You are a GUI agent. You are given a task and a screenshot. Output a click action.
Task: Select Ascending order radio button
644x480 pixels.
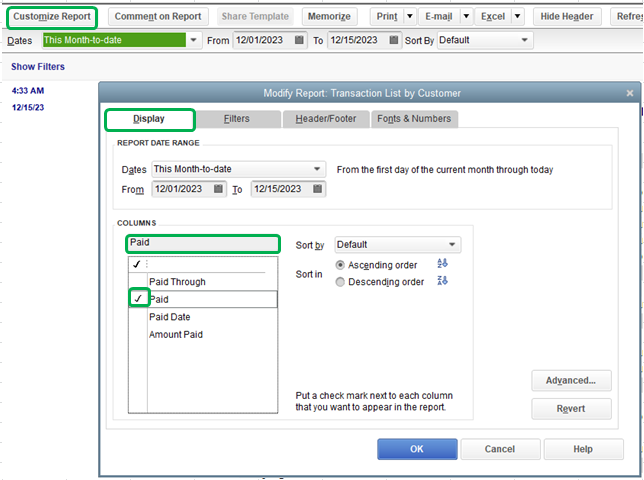point(340,265)
